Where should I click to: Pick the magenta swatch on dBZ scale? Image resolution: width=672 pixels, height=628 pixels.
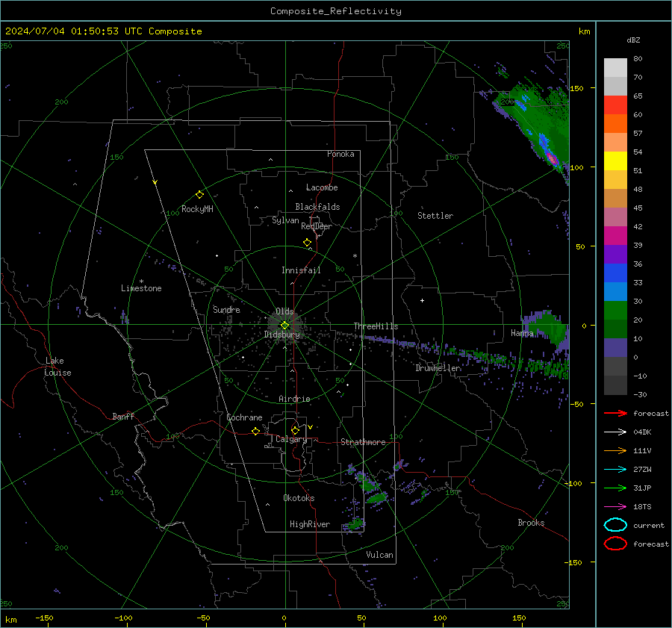[615, 236]
